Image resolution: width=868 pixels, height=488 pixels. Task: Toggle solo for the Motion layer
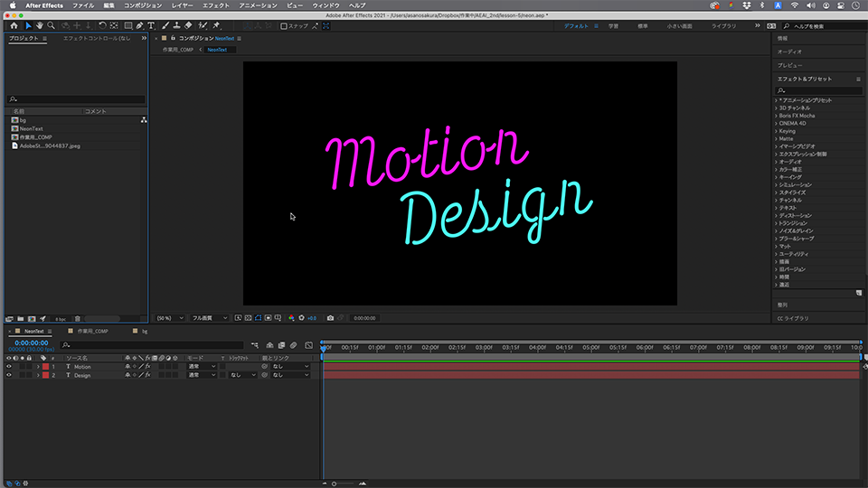click(x=22, y=366)
